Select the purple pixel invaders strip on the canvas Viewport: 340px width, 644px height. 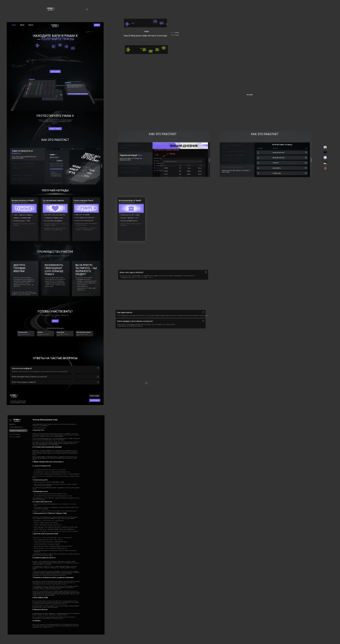tap(145, 23)
